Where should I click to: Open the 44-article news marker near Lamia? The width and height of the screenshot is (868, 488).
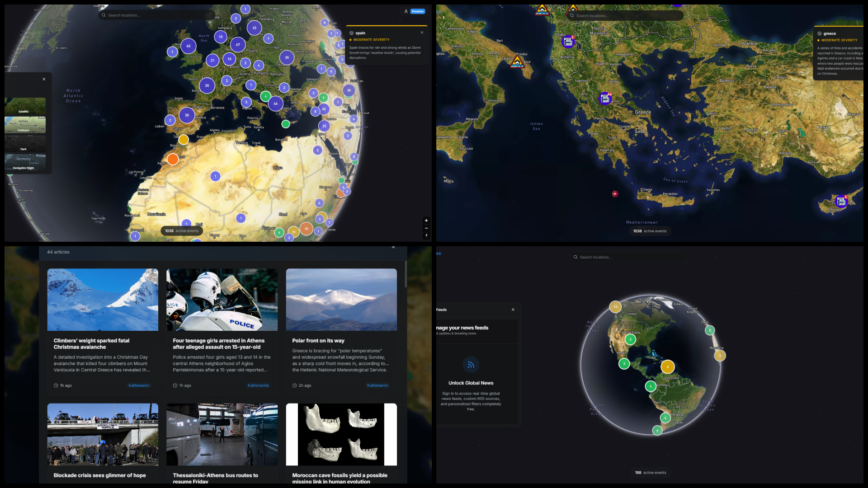(604, 98)
